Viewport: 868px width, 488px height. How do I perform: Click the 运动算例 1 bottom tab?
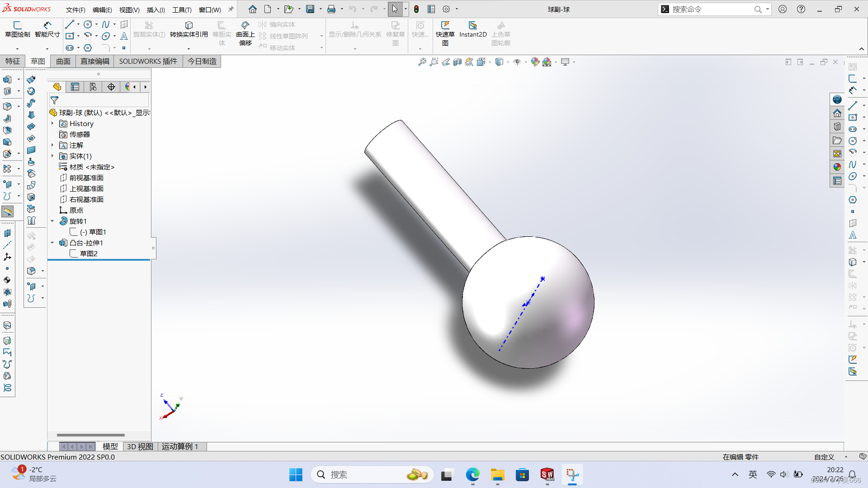point(180,446)
